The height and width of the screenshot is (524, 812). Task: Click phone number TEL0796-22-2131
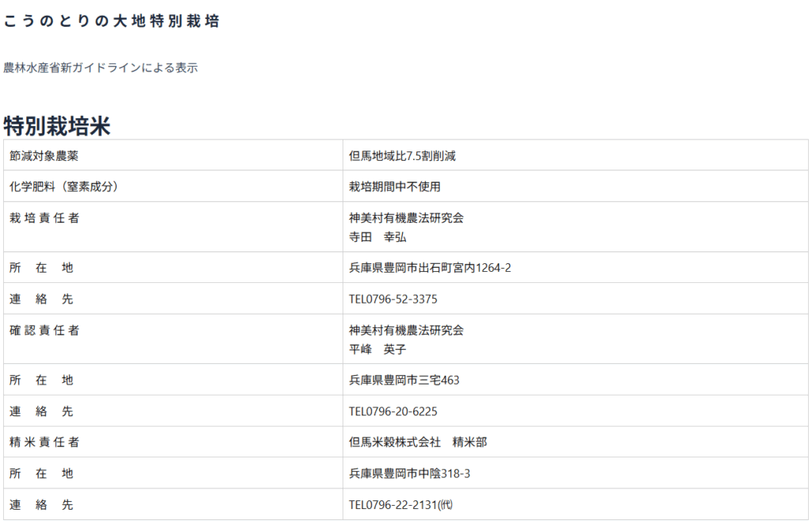(x=400, y=504)
